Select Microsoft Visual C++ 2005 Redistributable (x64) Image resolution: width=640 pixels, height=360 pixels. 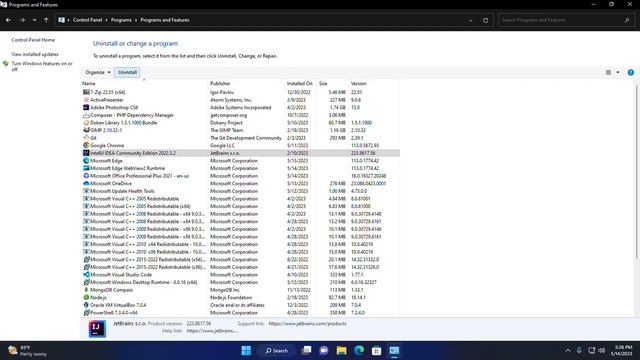pos(241,206)
